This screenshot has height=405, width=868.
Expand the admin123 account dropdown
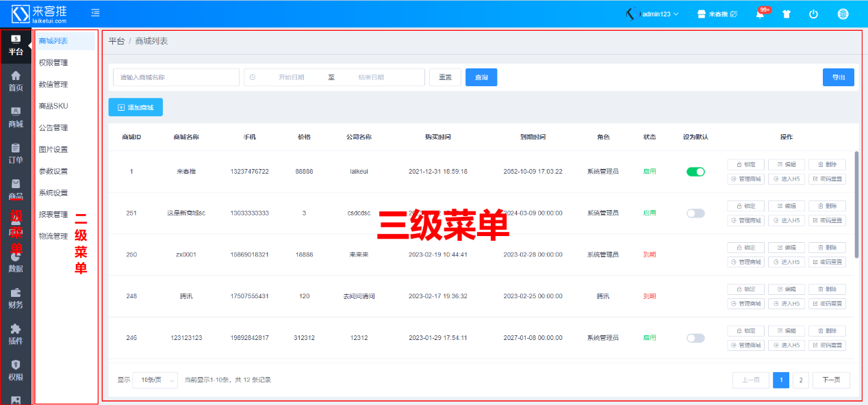[652, 14]
